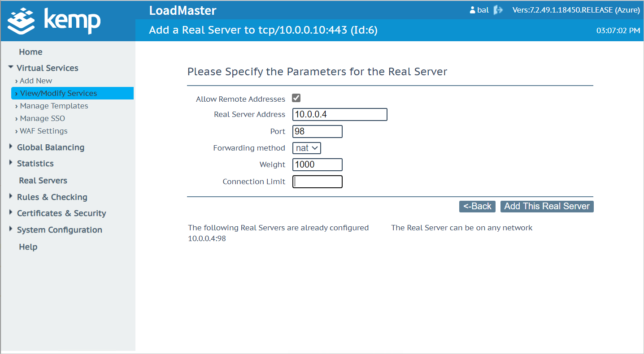Go to the Home page

tap(30, 52)
